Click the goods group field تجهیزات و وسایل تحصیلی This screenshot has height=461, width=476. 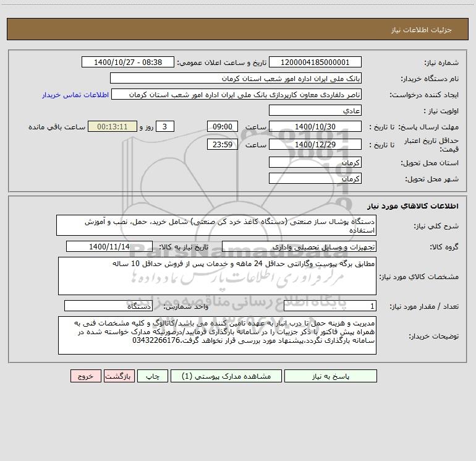coord(299,246)
